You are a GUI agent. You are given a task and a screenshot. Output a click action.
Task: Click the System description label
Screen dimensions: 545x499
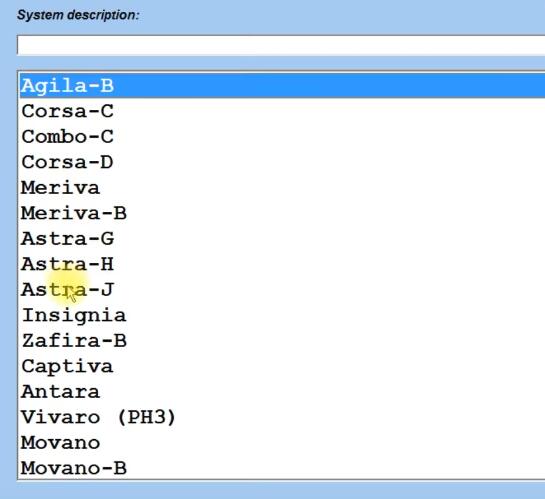78,15
